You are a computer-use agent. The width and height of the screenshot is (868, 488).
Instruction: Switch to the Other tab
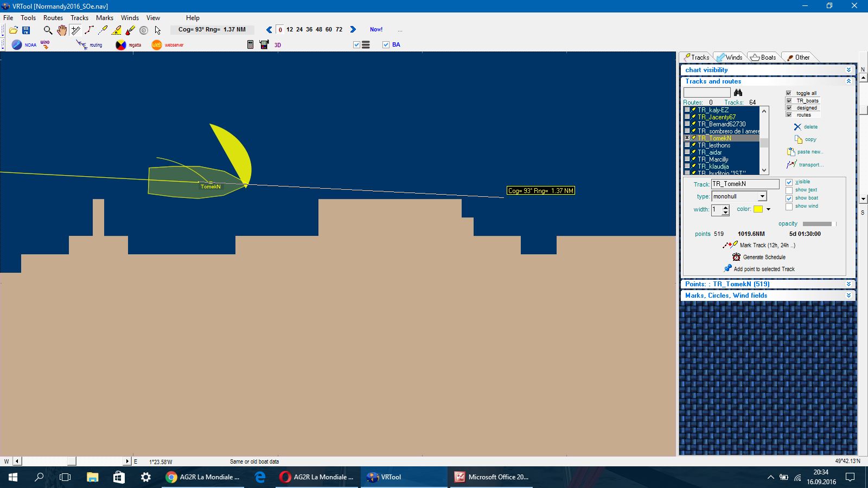799,57
